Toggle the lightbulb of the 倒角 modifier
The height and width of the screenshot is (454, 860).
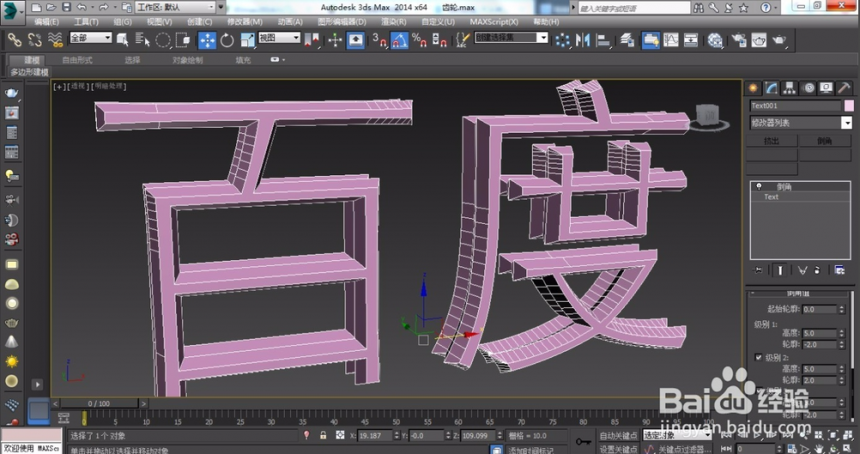(759, 186)
